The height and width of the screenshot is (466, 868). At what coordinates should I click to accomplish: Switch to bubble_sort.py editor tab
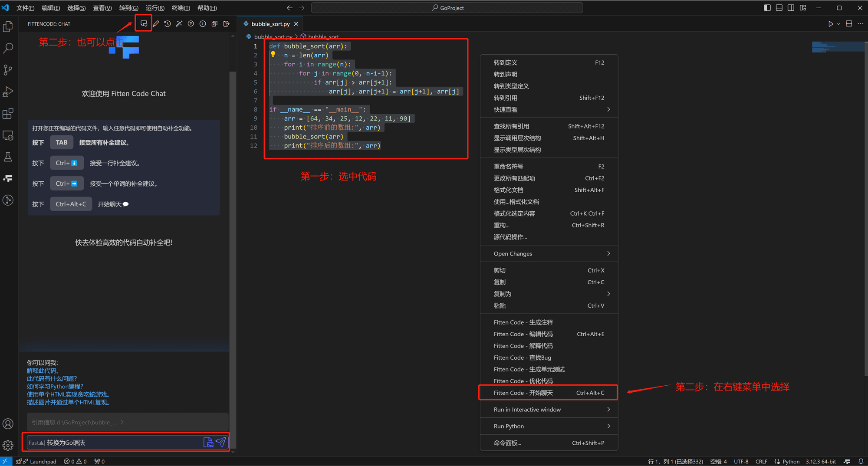point(270,24)
